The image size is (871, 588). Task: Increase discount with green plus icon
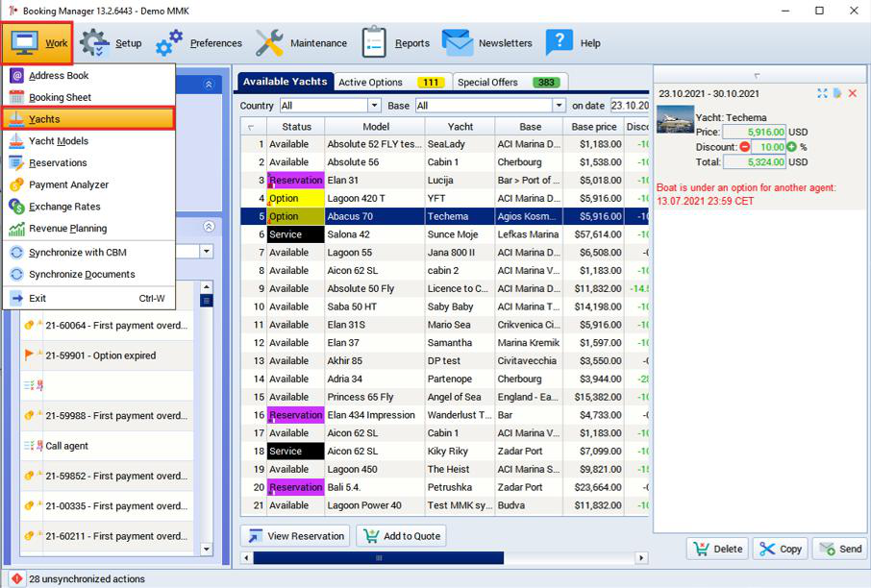pyautogui.click(x=791, y=147)
